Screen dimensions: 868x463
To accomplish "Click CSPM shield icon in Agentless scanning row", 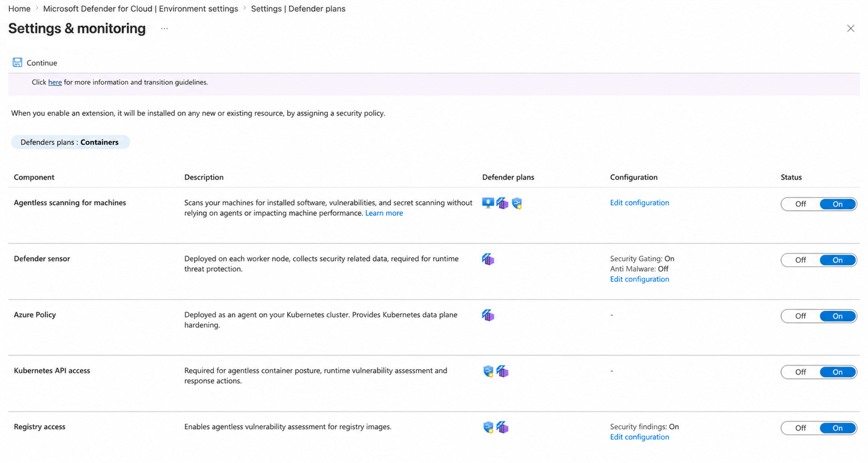I will pyautogui.click(x=517, y=203).
